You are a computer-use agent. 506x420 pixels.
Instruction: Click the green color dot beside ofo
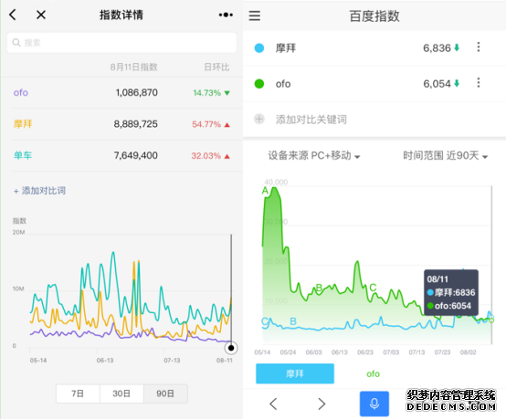click(x=259, y=84)
